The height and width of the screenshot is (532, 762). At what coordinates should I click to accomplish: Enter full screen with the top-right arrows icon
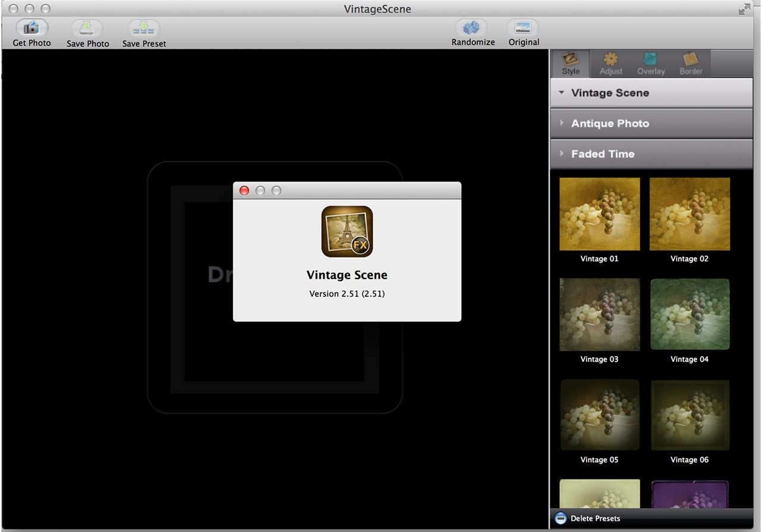744,9
